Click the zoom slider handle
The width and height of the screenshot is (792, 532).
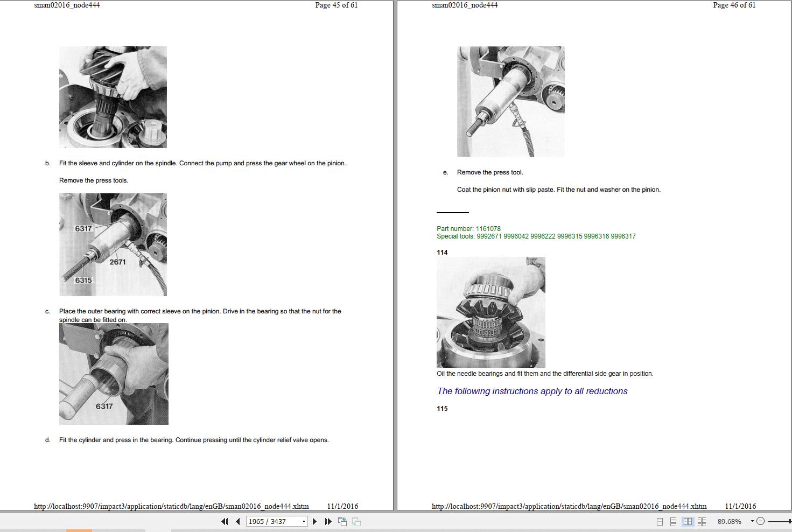click(790, 521)
